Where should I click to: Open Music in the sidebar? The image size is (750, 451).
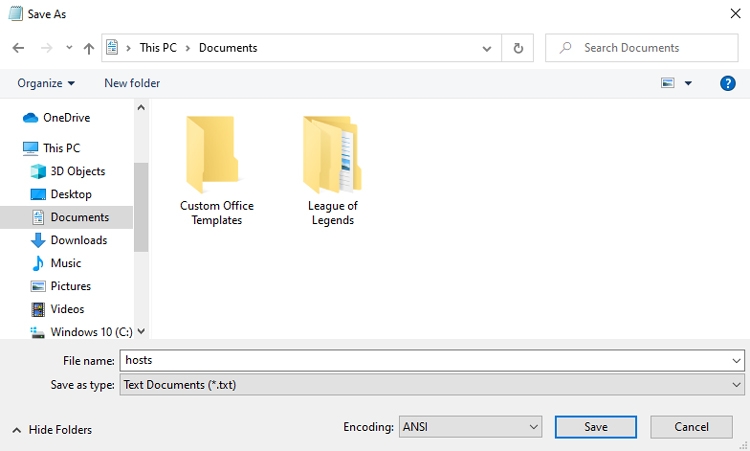pos(66,263)
